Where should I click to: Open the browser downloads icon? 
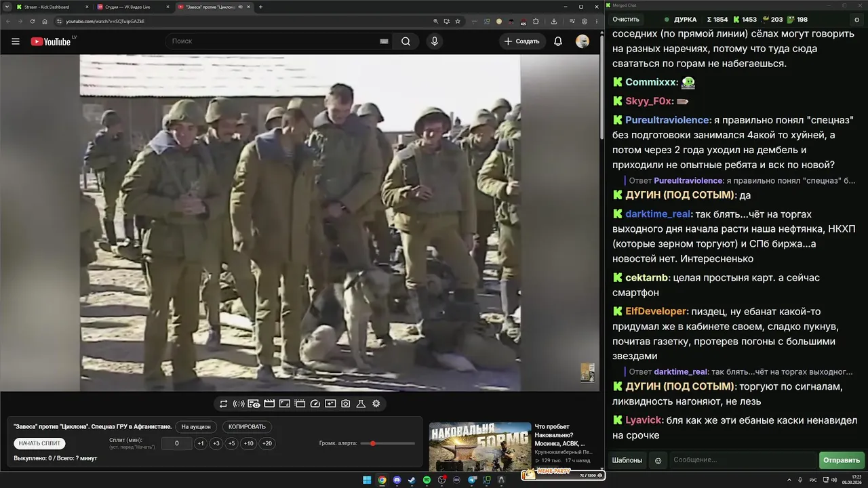click(555, 21)
